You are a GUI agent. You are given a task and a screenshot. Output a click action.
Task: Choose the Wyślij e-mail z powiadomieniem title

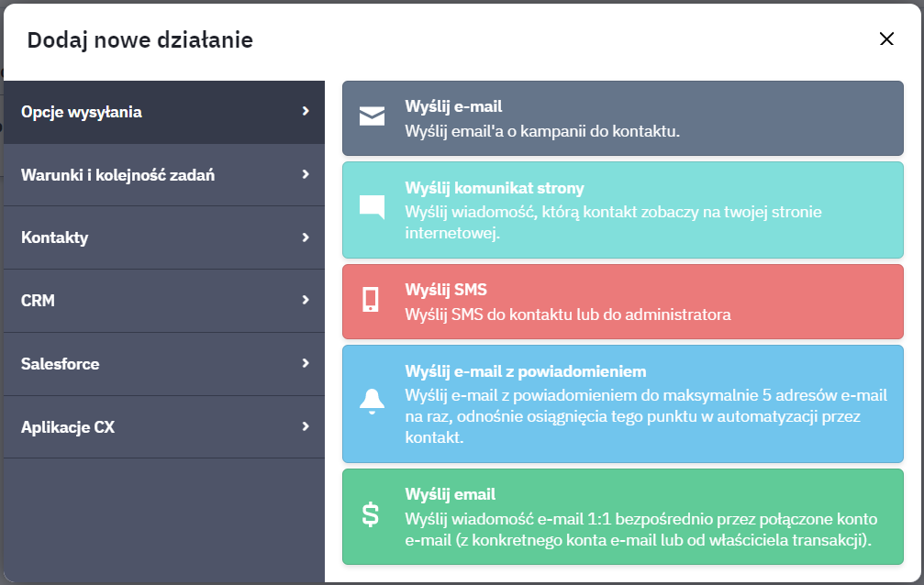click(526, 371)
